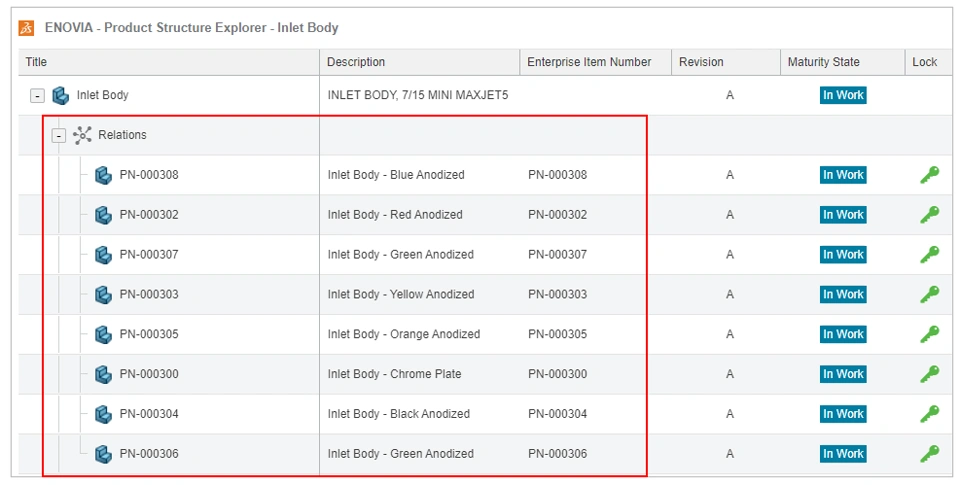Click the Enterprise Item Number column header
Screen dimensions: 960x485
589,62
